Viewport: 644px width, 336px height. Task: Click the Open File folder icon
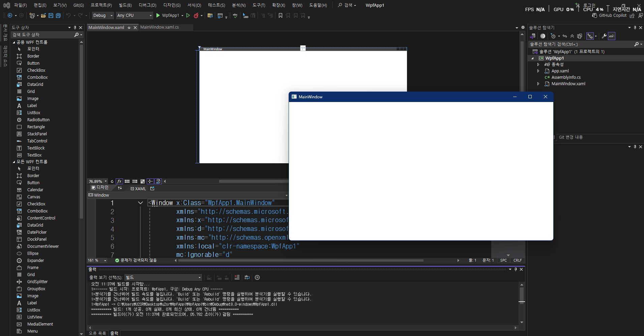(x=43, y=15)
